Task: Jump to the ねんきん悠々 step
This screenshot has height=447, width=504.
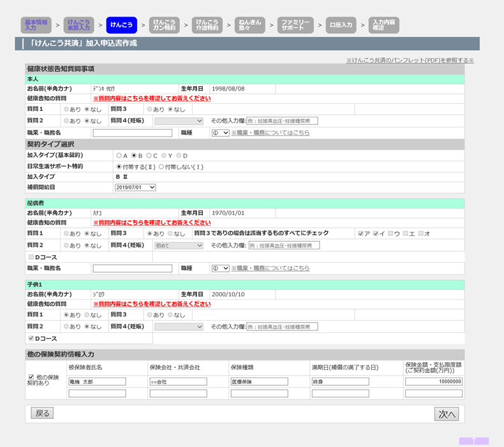Action: pos(249,25)
